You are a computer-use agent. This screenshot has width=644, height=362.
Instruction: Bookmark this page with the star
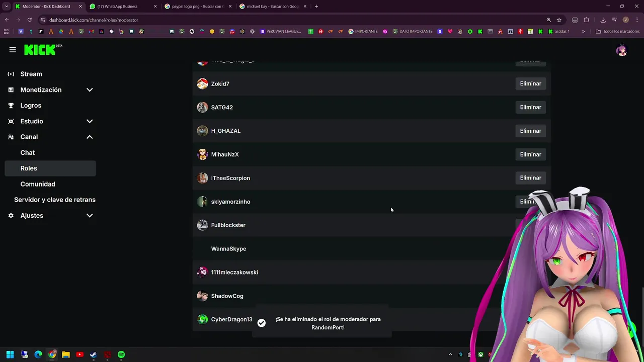559,20
